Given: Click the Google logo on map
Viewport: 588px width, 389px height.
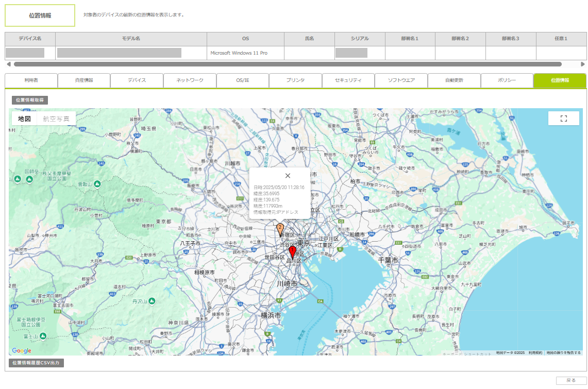Looking at the screenshot, I should tap(22, 350).
